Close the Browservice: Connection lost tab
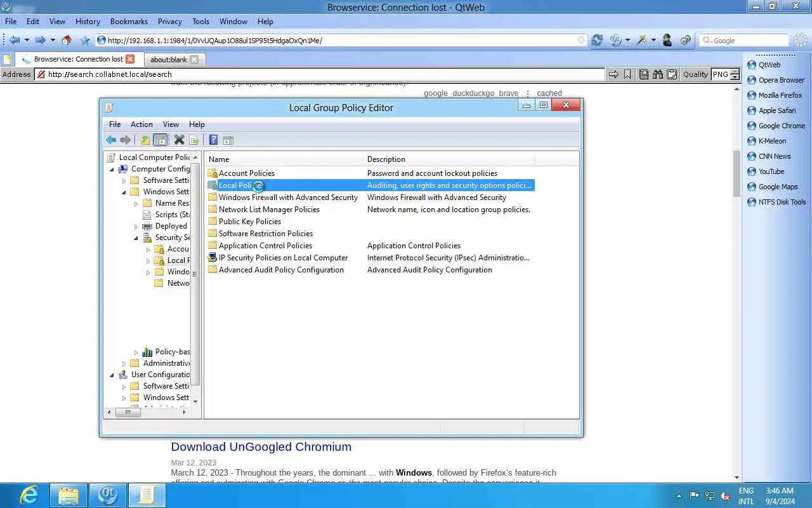This screenshot has width=812, height=508. click(130, 59)
